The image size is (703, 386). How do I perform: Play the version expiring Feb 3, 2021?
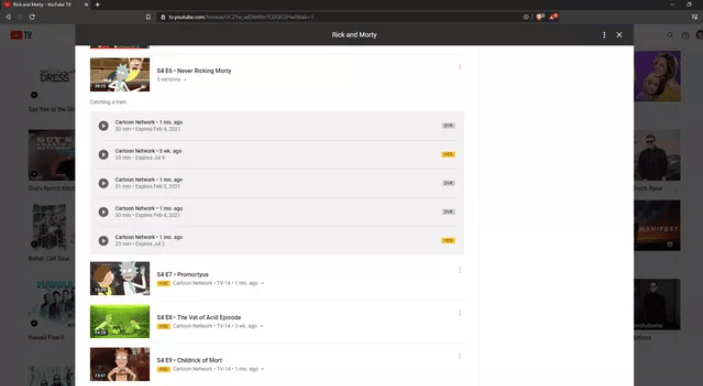coord(104,183)
